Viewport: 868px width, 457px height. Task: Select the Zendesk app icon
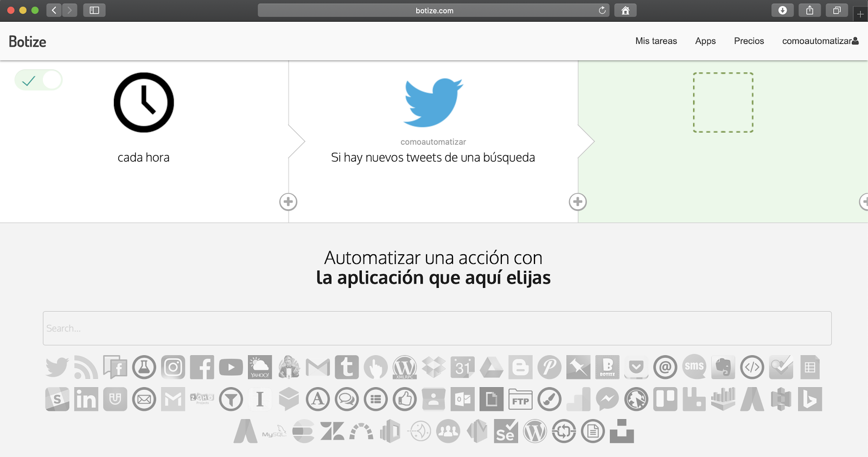(x=332, y=432)
